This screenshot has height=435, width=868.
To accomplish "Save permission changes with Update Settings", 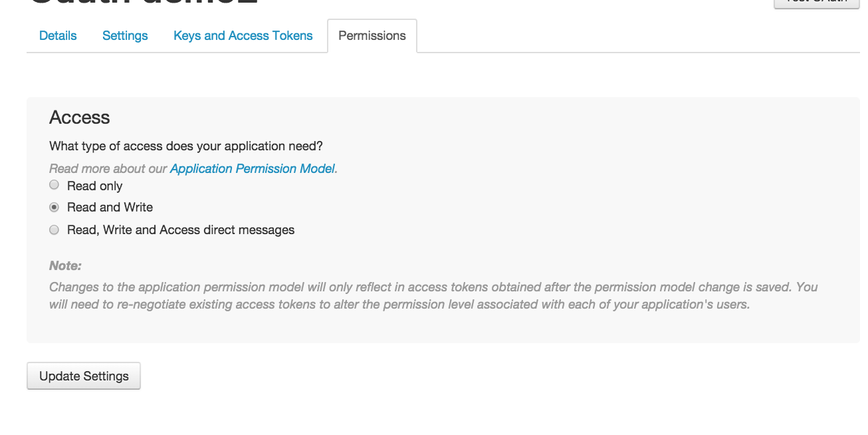I will coord(83,375).
